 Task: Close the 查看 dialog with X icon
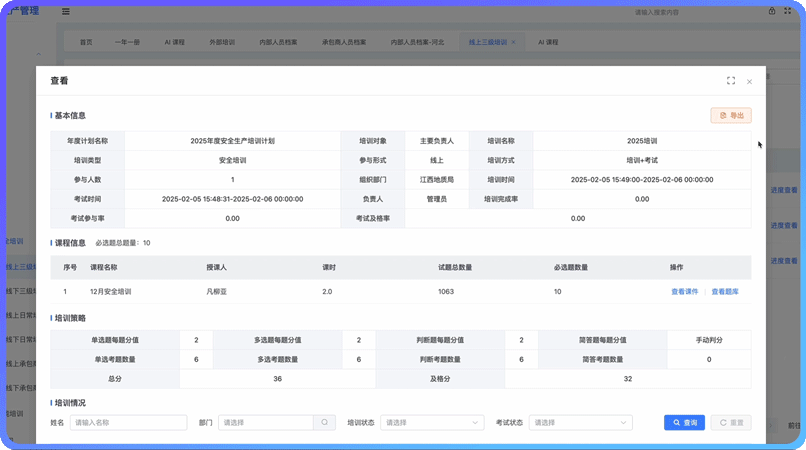(749, 81)
